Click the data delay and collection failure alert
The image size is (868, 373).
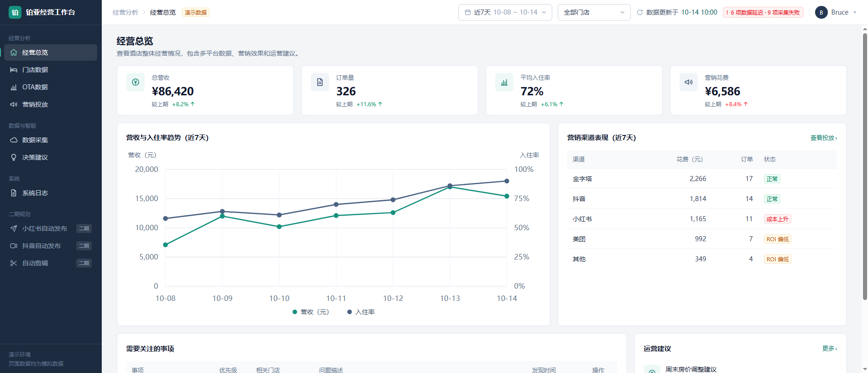click(763, 12)
